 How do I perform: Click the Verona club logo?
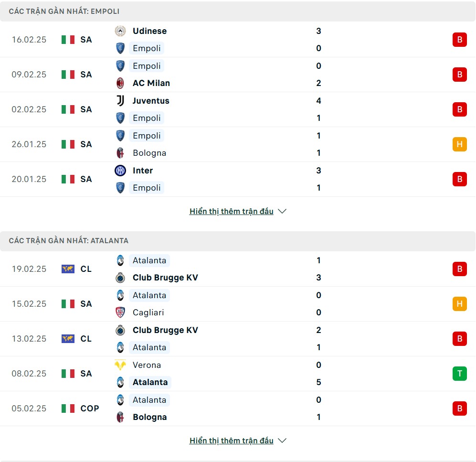[x=120, y=365]
